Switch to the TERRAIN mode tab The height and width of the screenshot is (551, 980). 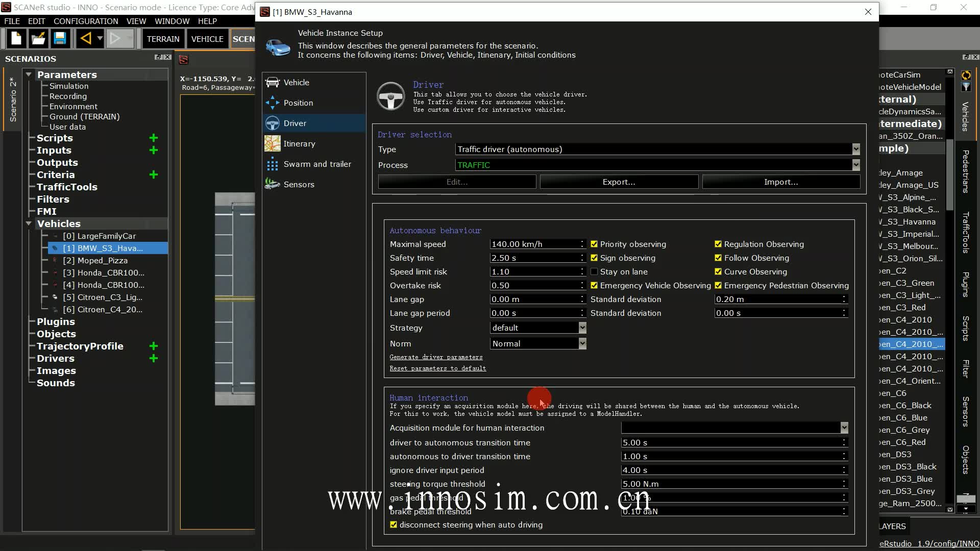163,39
